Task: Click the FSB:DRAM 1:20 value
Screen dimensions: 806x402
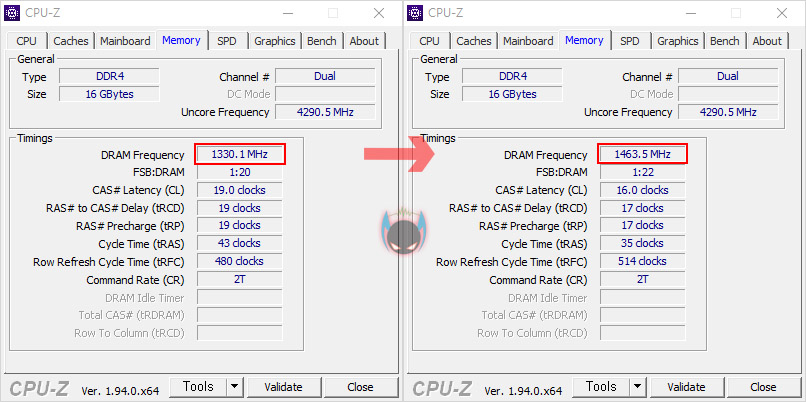Action: (x=240, y=172)
